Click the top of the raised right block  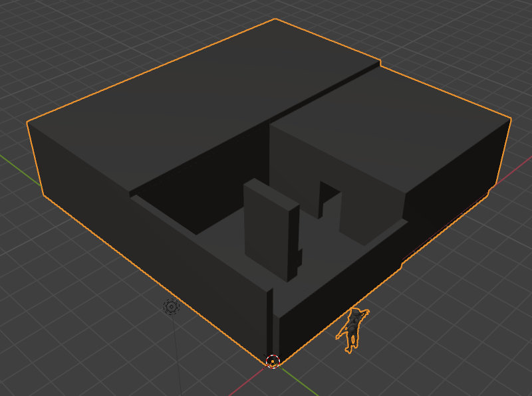click(392, 126)
